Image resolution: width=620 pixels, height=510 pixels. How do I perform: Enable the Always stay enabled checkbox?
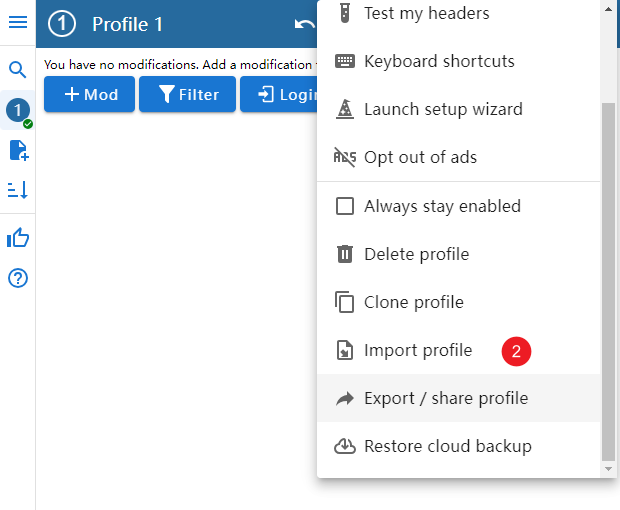tap(345, 206)
